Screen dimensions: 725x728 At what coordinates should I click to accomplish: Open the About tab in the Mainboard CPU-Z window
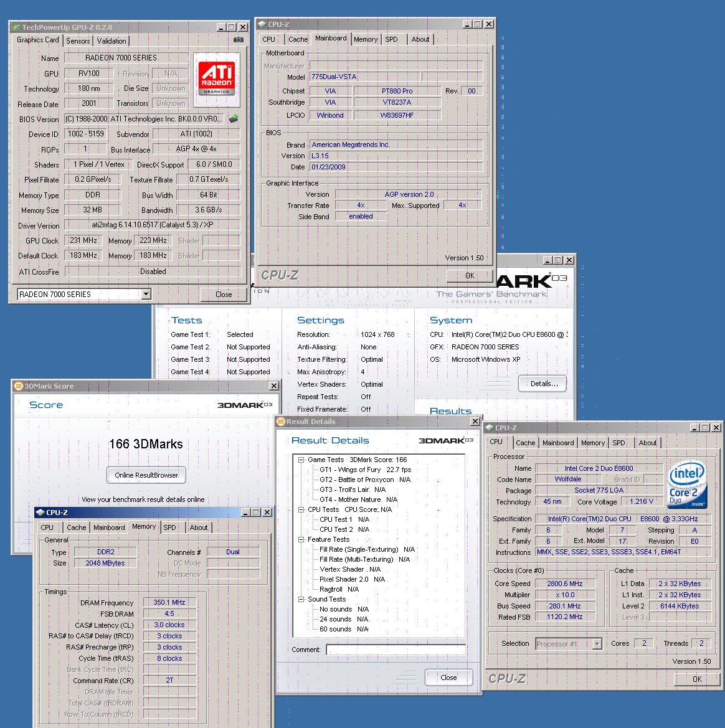pyautogui.click(x=420, y=39)
